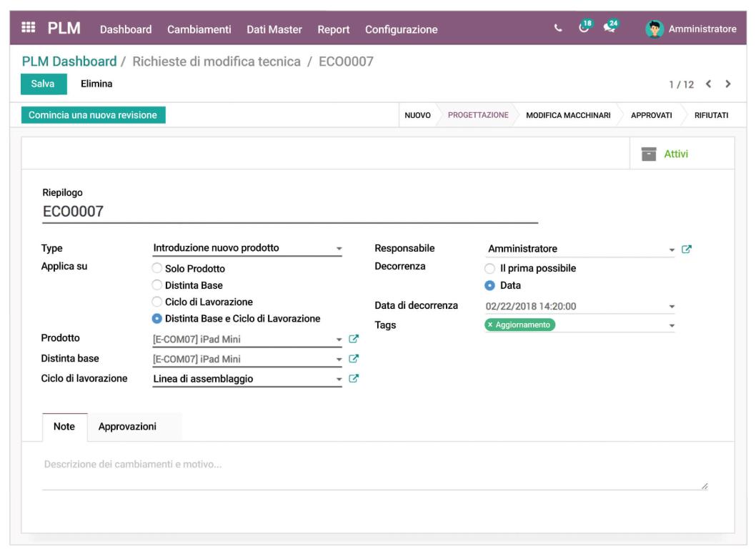The width and height of the screenshot is (756, 554).
Task: Open activities clock icon with 18 badge
Action: tap(585, 28)
